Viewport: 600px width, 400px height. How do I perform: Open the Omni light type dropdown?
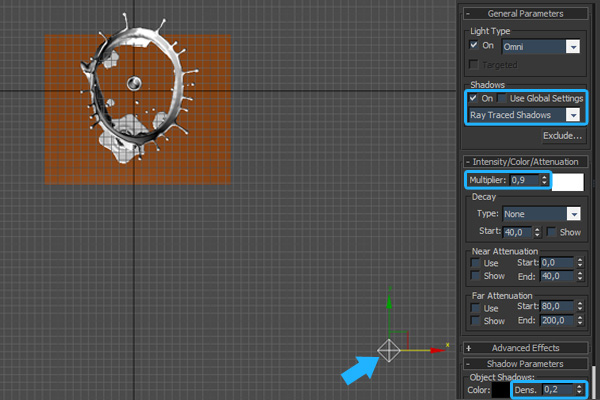[x=573, y=46]
